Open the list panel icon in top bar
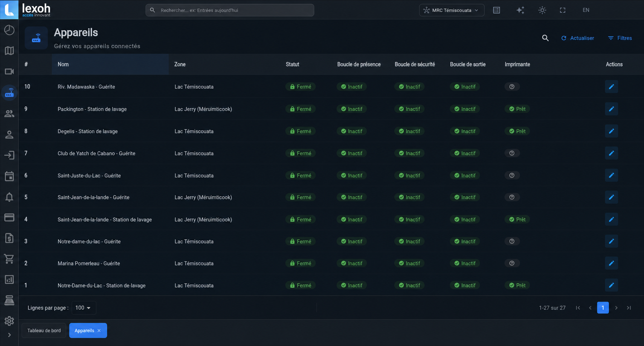The height and width of the screenshot is (346, 644). click(x=497, y=10)
